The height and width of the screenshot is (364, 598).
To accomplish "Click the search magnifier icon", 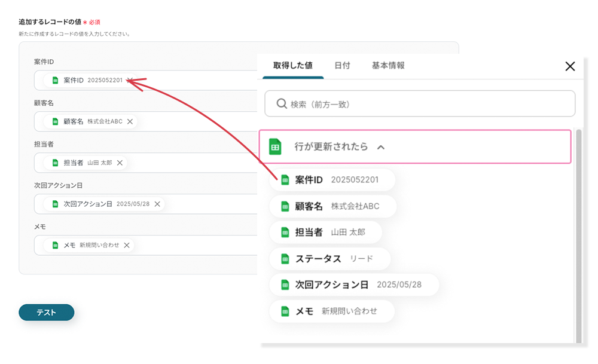I will [x=282, y=104].
